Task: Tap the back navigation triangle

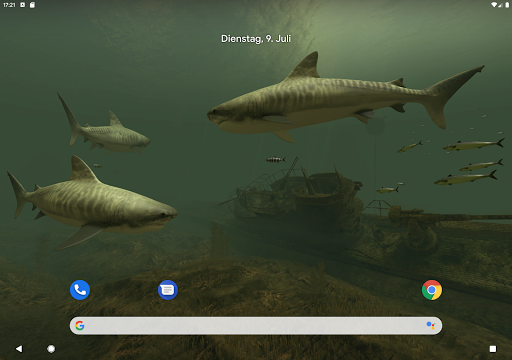Action: 19,349
